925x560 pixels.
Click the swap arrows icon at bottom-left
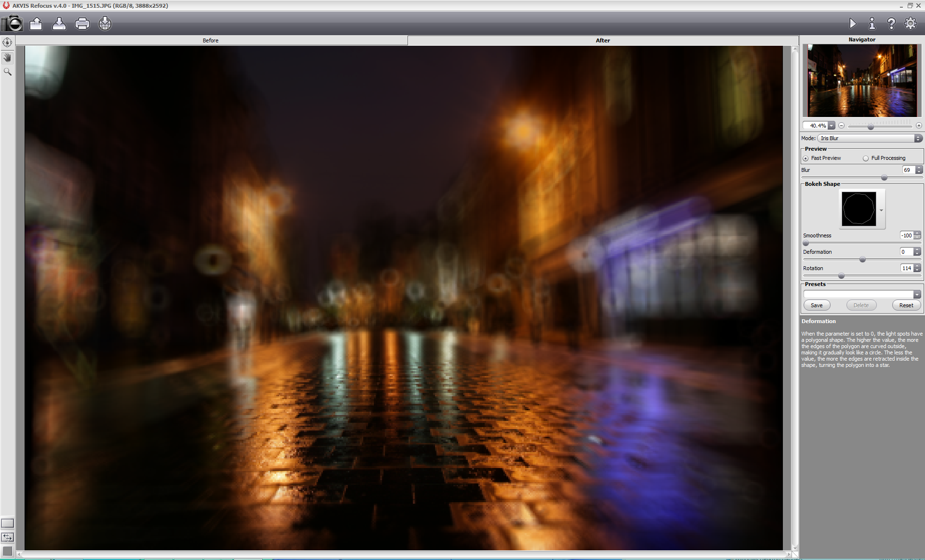(7, 537)
